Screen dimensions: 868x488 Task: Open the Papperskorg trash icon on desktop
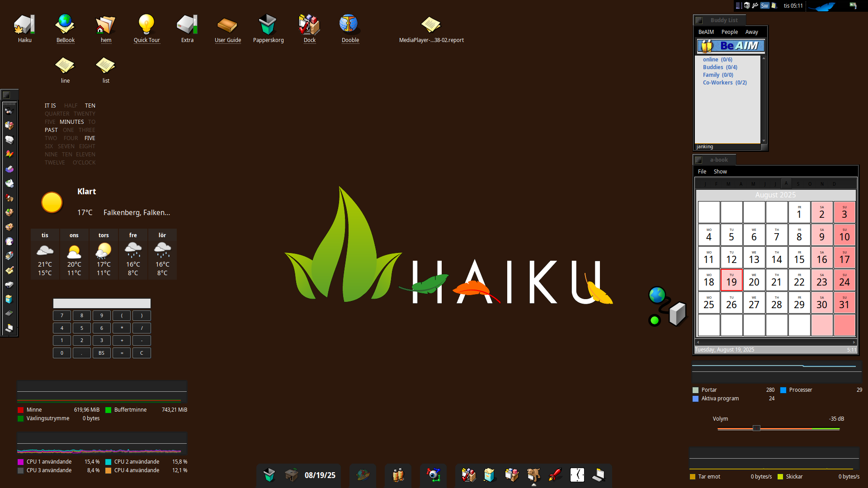coord(268,25)
